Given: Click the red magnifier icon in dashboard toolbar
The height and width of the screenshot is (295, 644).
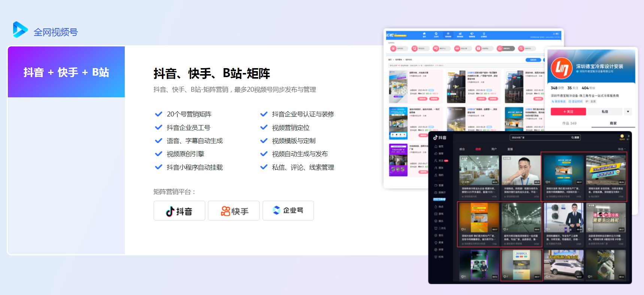Looking at the screenshot, I should [x=521, y=48].
